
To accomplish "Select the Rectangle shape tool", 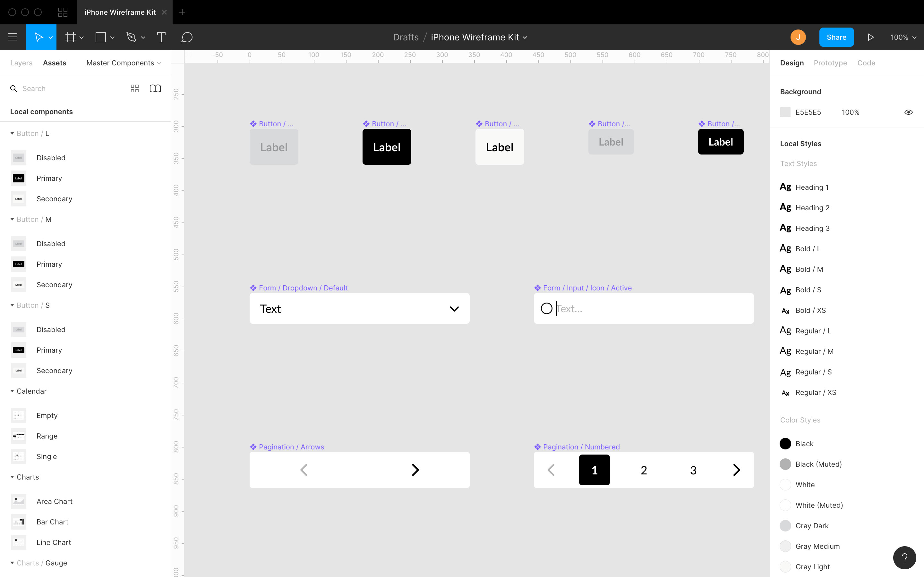I will click(100, 37).
